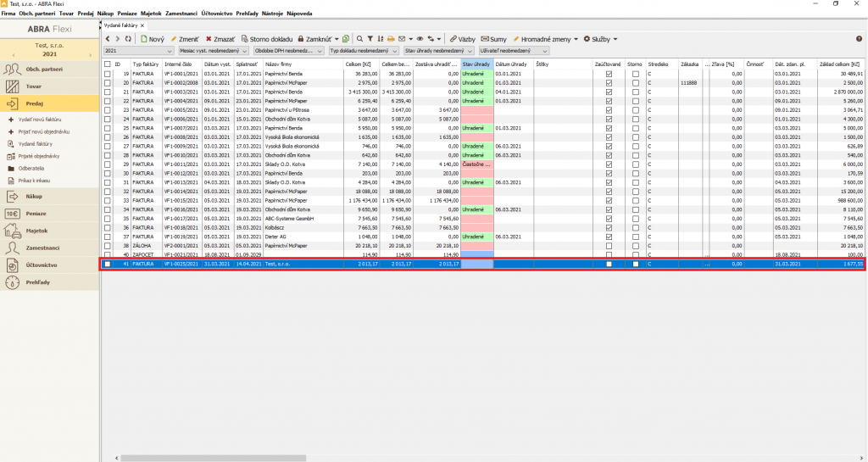Click the Storno dokladu button
The width and height of the screenshot is (868, 462).
267,39
